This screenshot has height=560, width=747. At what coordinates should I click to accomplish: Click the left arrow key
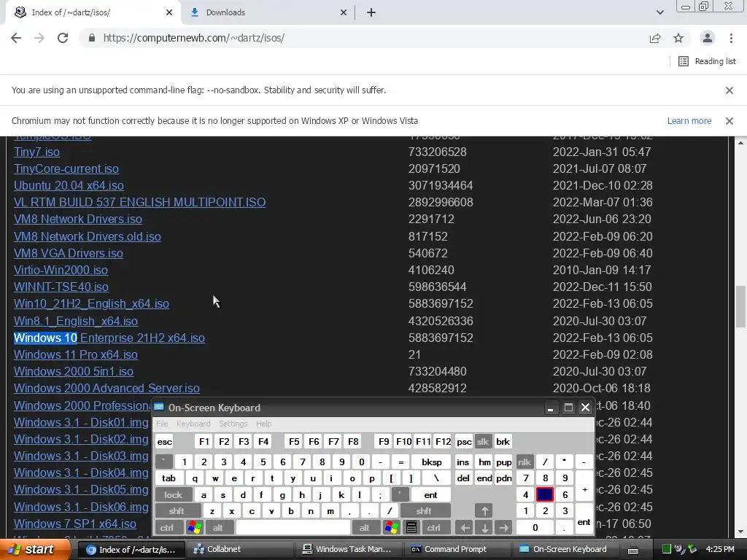pyautogui.click(x=465, y=528)
